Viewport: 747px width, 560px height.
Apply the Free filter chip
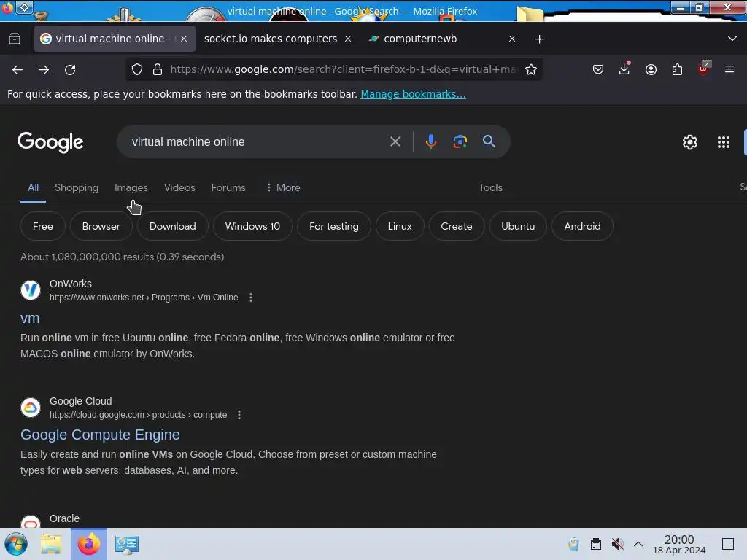coord(43,226)
